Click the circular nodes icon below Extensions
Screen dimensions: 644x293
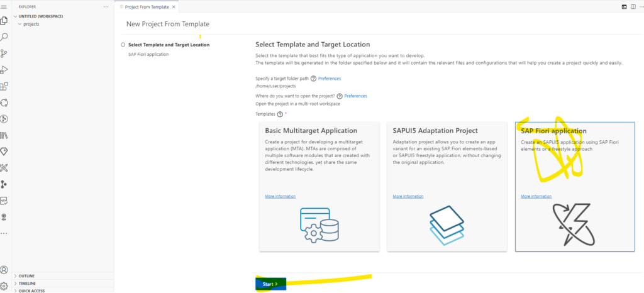click(4, 102)
